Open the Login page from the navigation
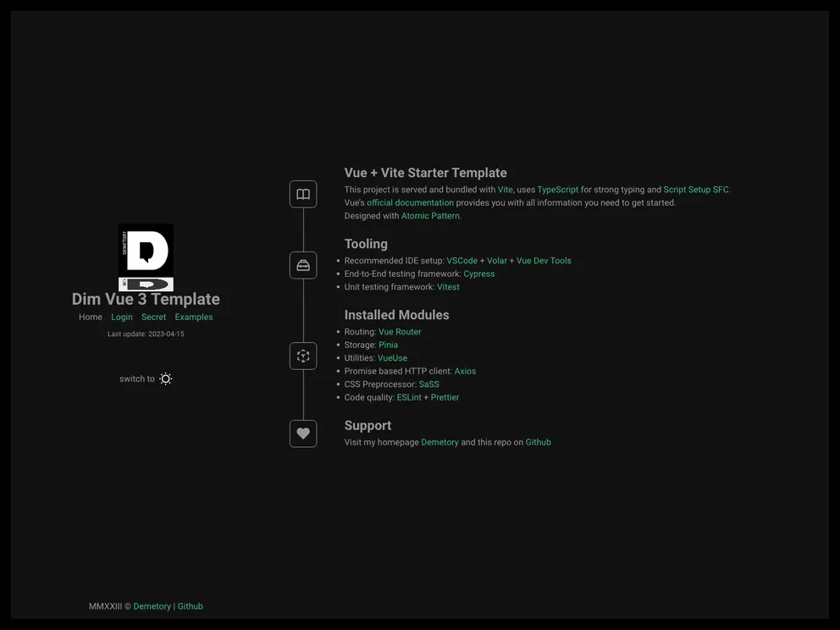Screen dimensions: 840x630 pos(121,317)
